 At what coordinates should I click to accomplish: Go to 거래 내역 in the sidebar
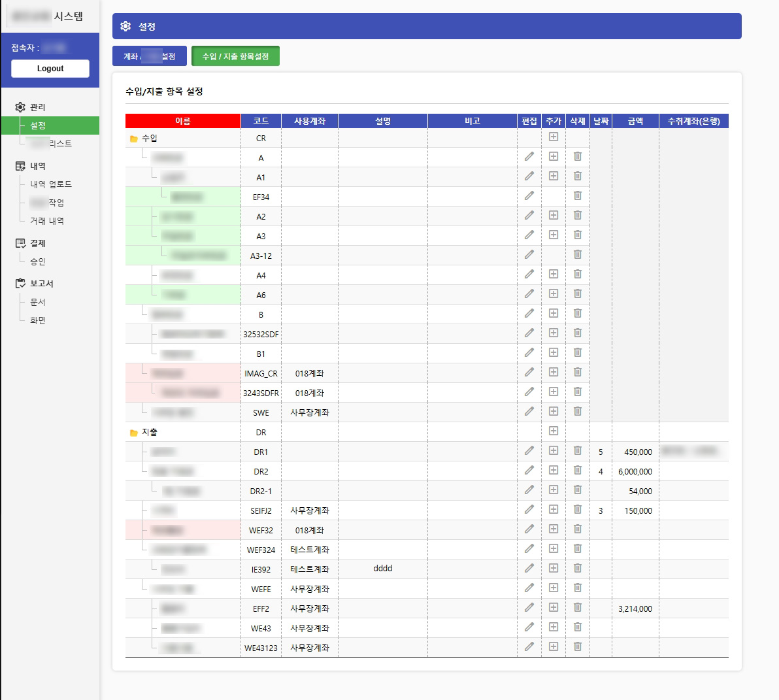(47, 221)
